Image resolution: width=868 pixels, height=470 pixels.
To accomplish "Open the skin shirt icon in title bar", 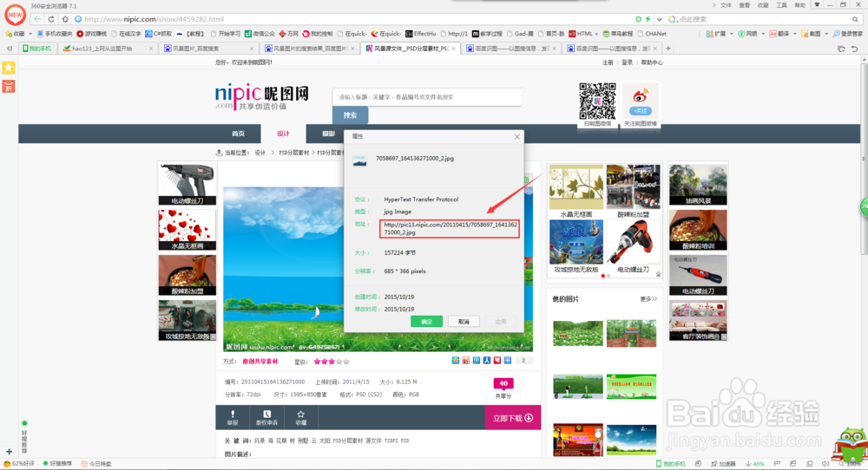I will pyautogui.click(x=816, y=4).
